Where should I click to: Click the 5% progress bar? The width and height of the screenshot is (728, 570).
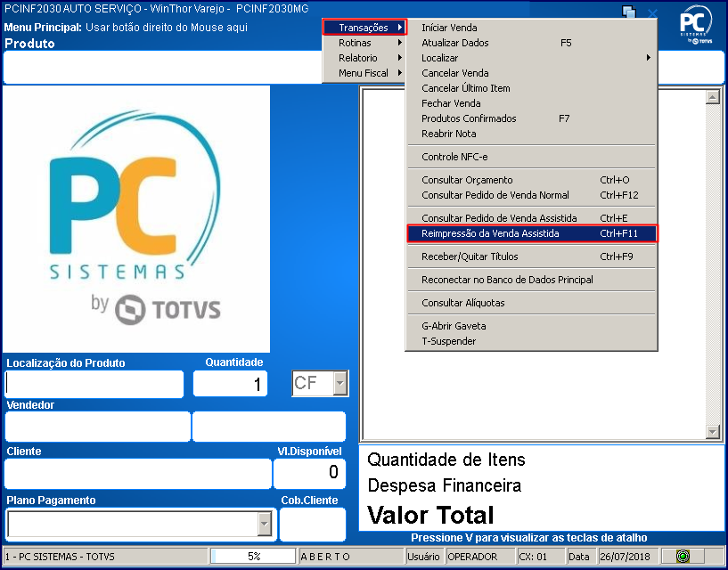pos(253,556)
